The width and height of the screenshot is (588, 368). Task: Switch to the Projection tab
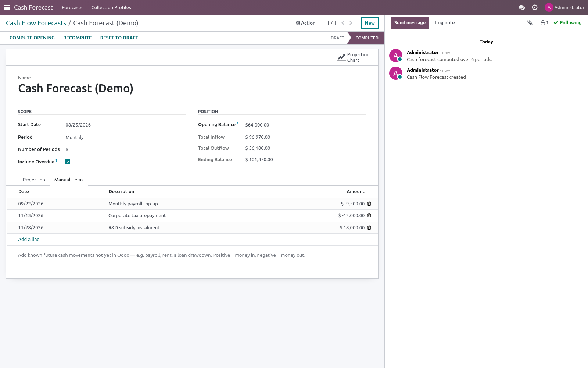click(34, 180)
